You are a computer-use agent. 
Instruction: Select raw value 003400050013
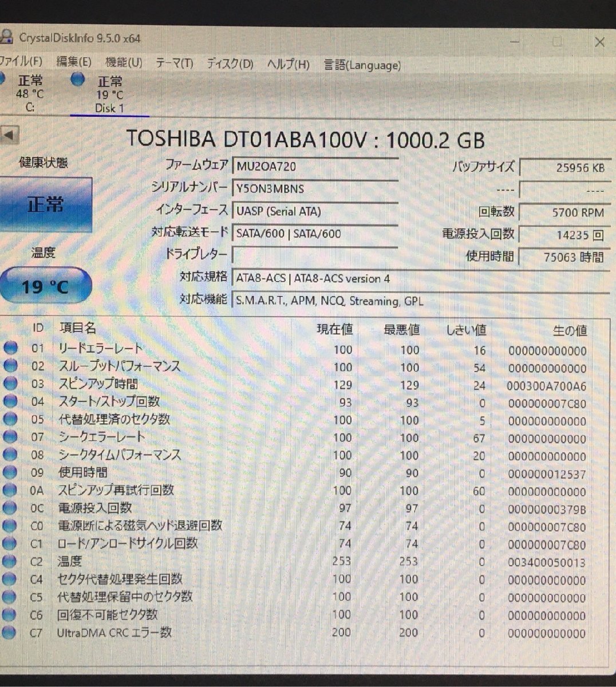pos(547,563)
